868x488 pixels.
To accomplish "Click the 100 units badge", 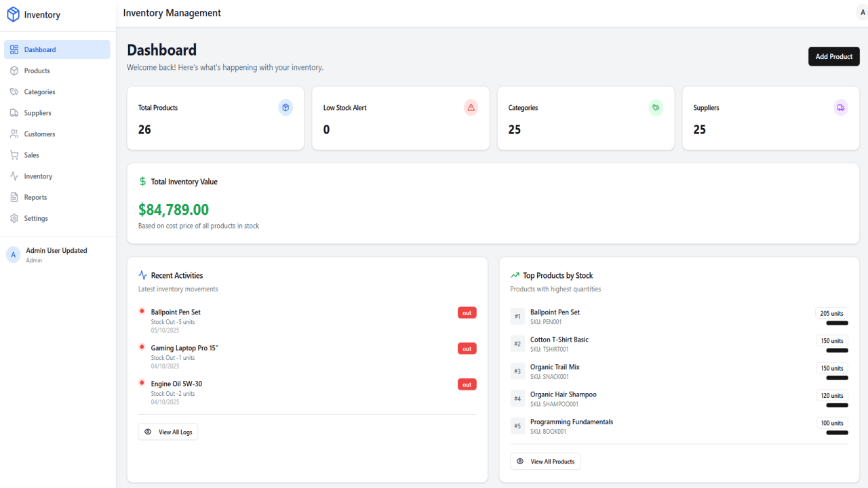I will [832, 423].
